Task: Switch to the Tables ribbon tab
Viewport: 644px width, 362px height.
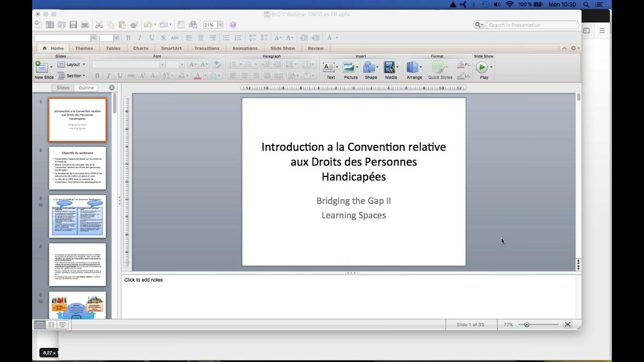Action: pos(113,48)
